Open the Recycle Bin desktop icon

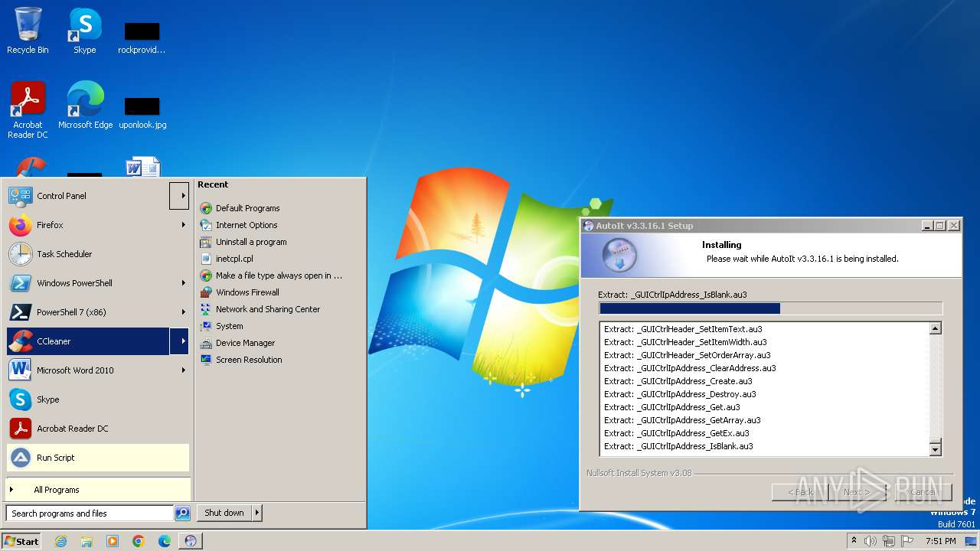(28, 31)
